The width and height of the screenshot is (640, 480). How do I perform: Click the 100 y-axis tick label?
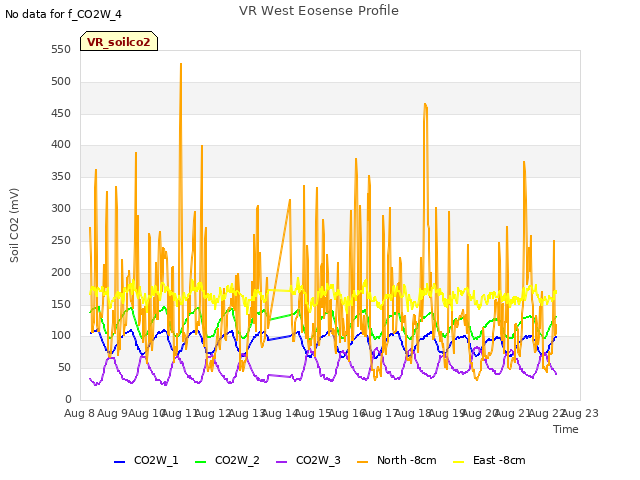point(61,336)
